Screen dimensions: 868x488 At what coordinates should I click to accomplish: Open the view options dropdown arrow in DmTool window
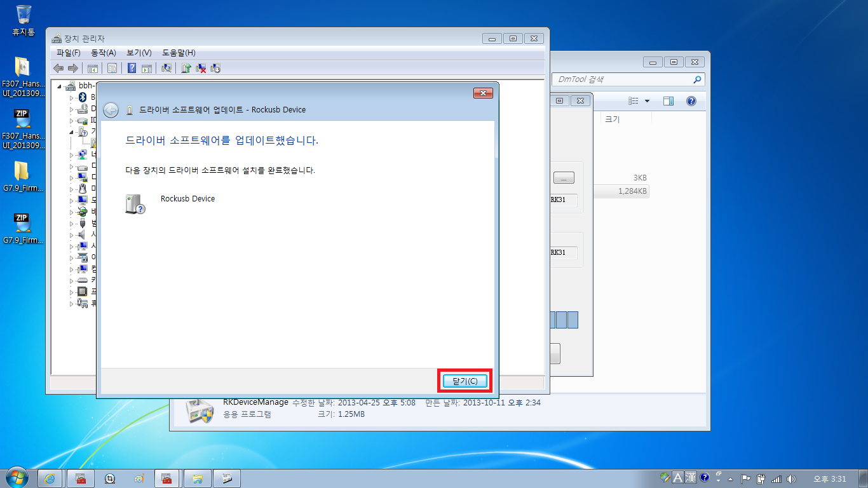[648, 101]
